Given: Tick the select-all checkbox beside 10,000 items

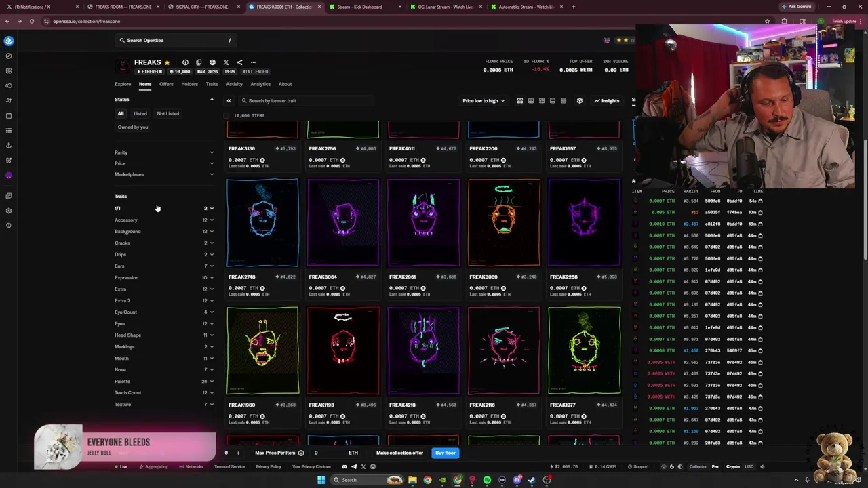Looking at the screenshot, I should coord(226,115).
